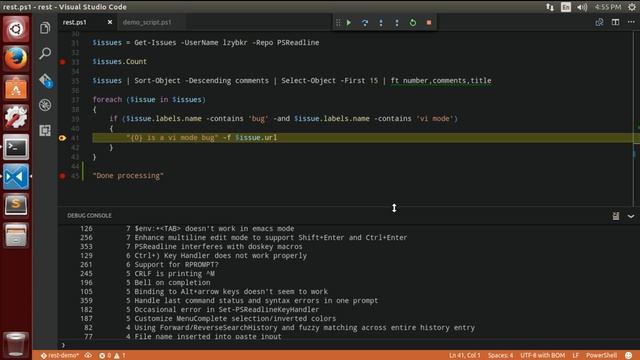The width and height of the screenshot is (640, 360).
Task: Click the $issues.Count line of code
Action: 120,62
